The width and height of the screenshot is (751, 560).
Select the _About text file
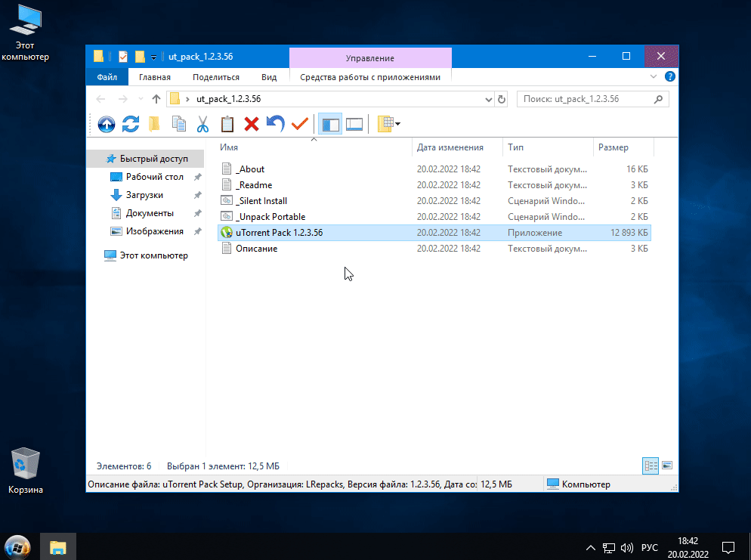pos(434,169)
